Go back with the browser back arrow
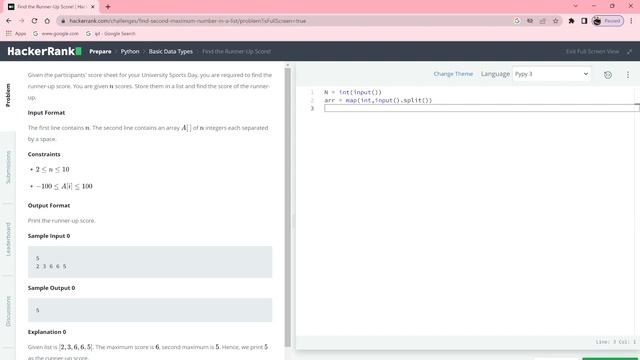Image resolution: width=640 pixels, height=360 pixels. click(9, 21)
